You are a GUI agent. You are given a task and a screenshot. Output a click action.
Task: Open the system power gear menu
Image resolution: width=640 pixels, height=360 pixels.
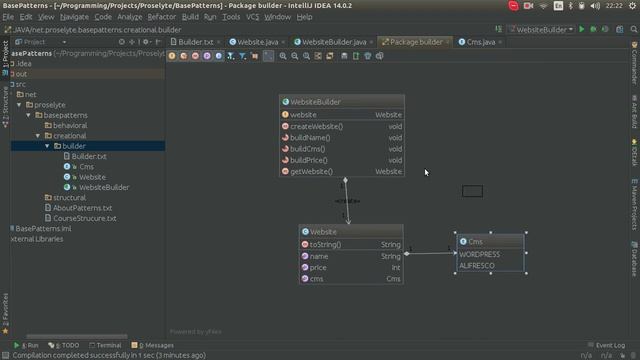[633, 6]
